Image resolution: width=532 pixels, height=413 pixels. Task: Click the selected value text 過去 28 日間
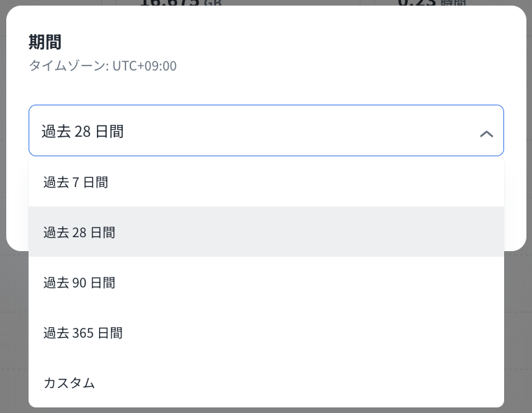pyautogui.click(x=82, y=131)
